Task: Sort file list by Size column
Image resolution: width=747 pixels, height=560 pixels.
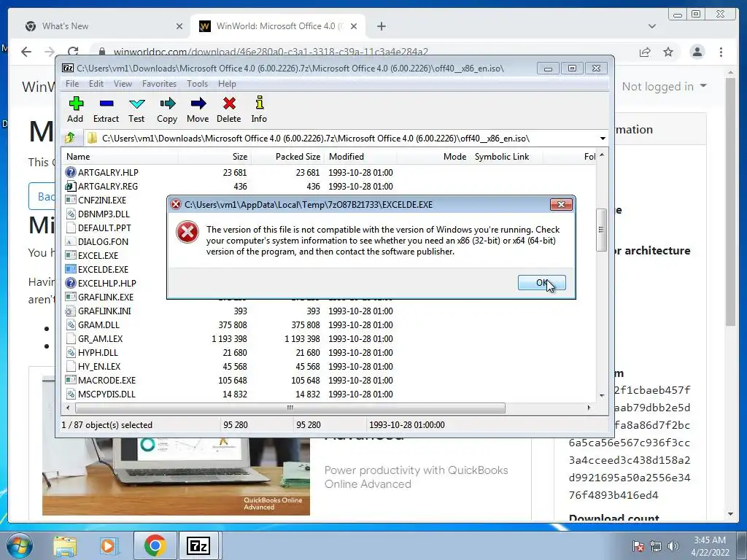Action: point(215,157)
